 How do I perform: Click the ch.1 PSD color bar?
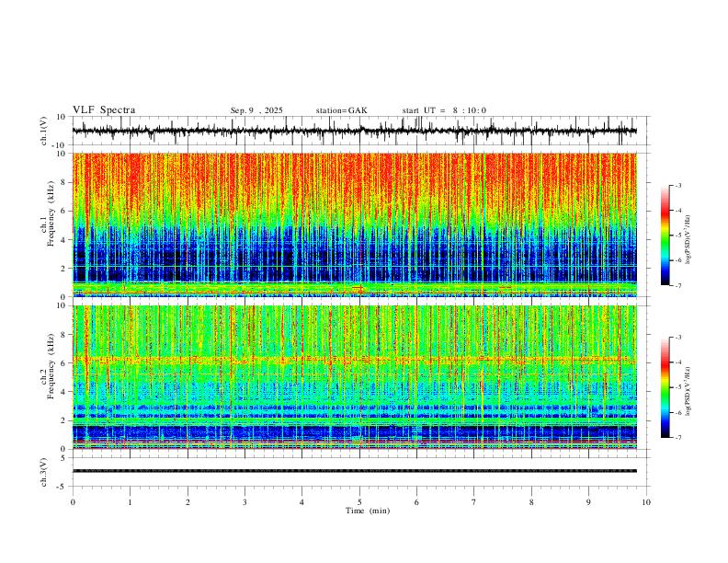click(665, 236)
